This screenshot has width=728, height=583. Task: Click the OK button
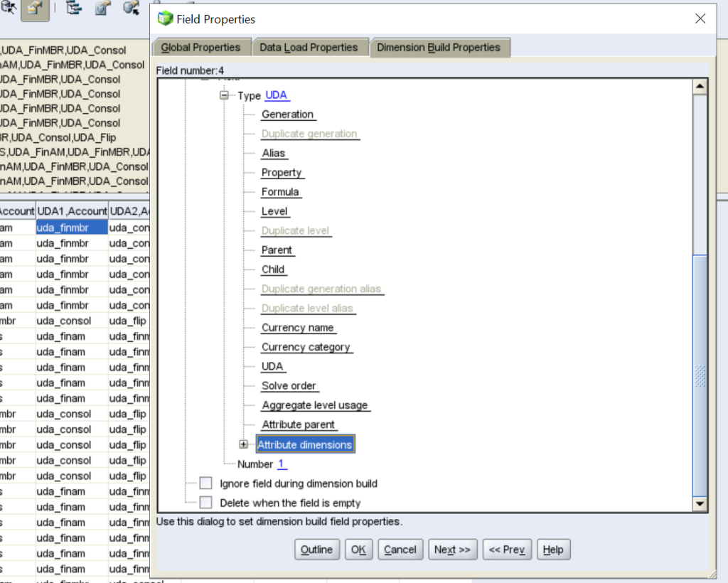pyautogui.click(x=358, y=549)
